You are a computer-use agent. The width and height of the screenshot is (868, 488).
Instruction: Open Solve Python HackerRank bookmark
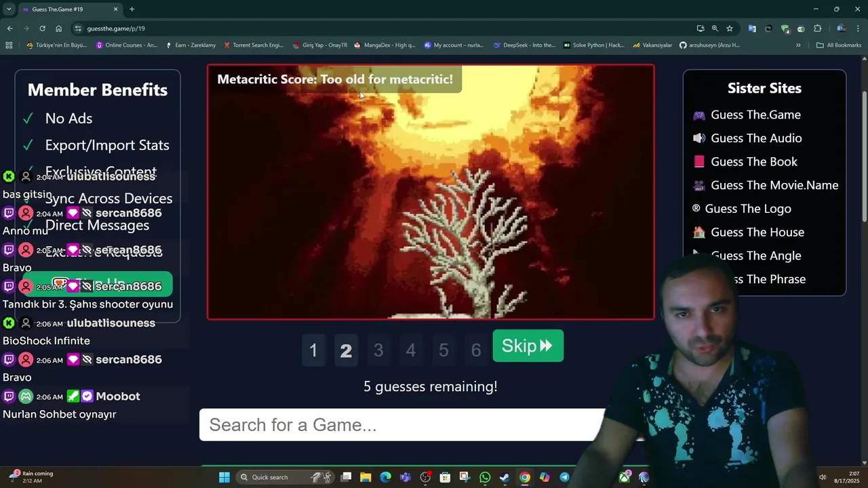[x=594, y=45]
